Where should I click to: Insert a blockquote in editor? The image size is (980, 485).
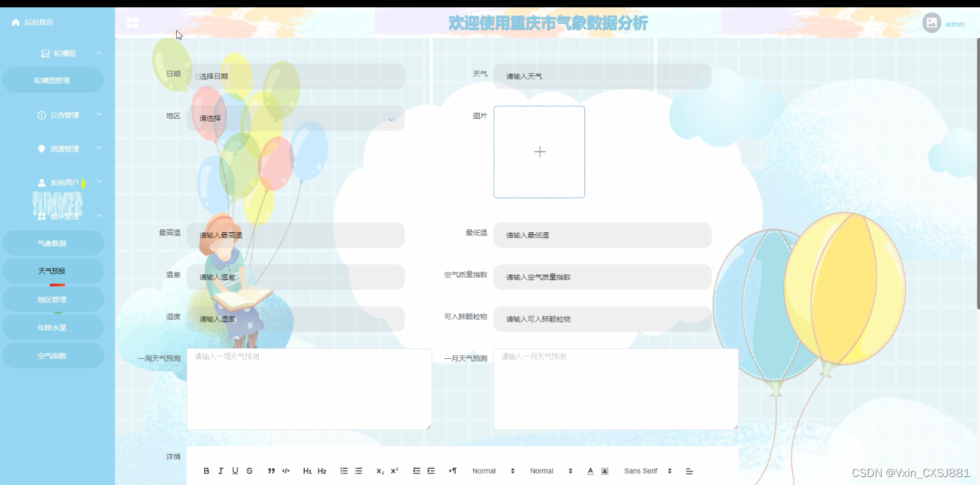coord(272,471)
